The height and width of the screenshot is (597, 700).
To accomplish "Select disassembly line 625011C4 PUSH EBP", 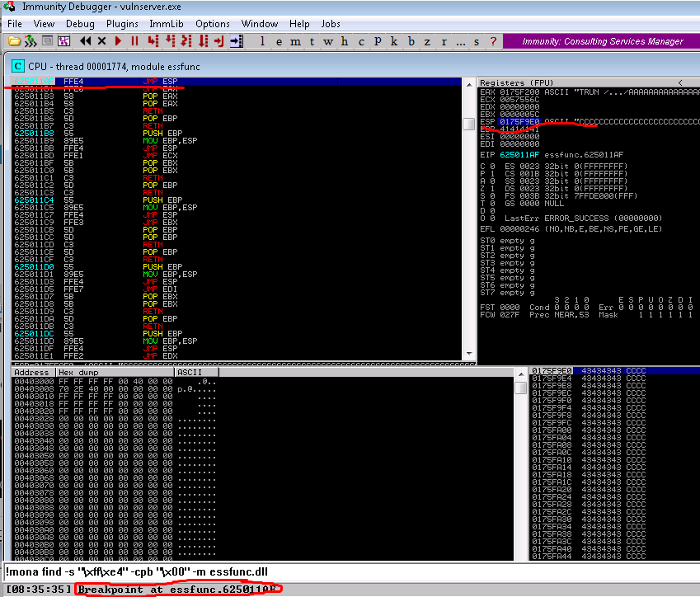I will [x=237, y=200].
